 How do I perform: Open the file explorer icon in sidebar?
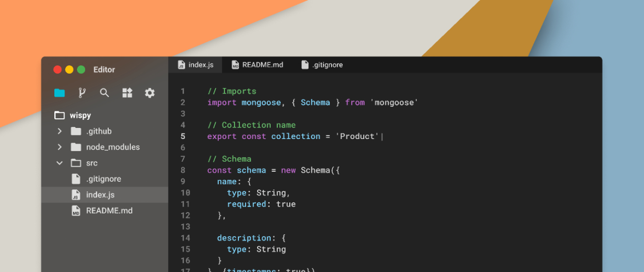[x=59, y=93]
